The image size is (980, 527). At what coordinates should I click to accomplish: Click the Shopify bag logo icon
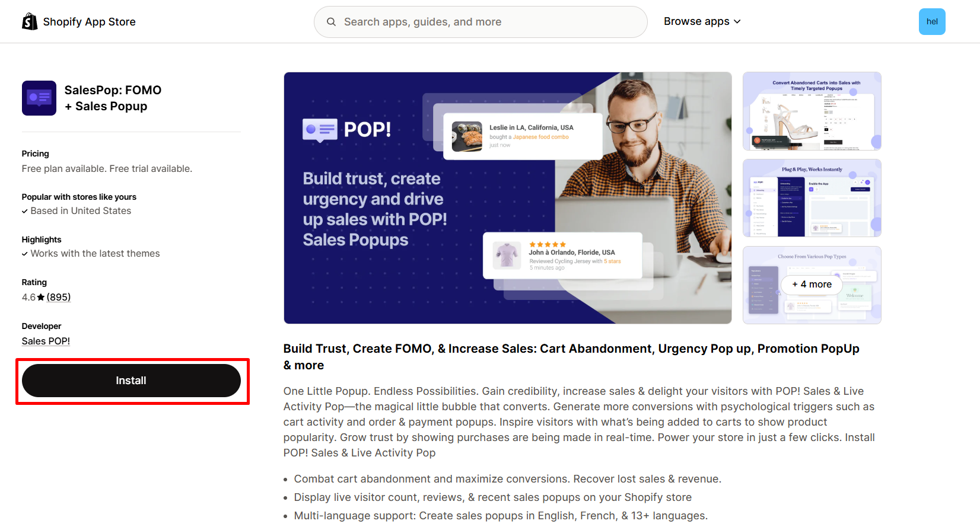pyautogui.click(x=30, y=21)
